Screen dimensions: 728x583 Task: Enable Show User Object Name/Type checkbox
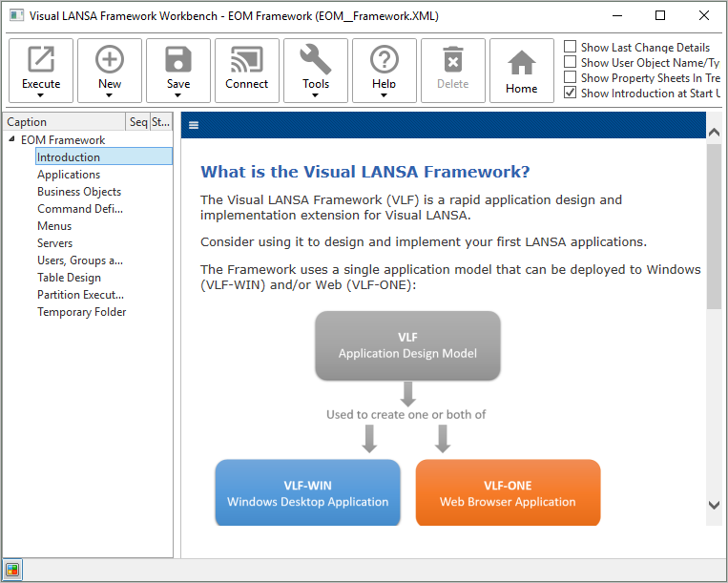coord(571,62)
